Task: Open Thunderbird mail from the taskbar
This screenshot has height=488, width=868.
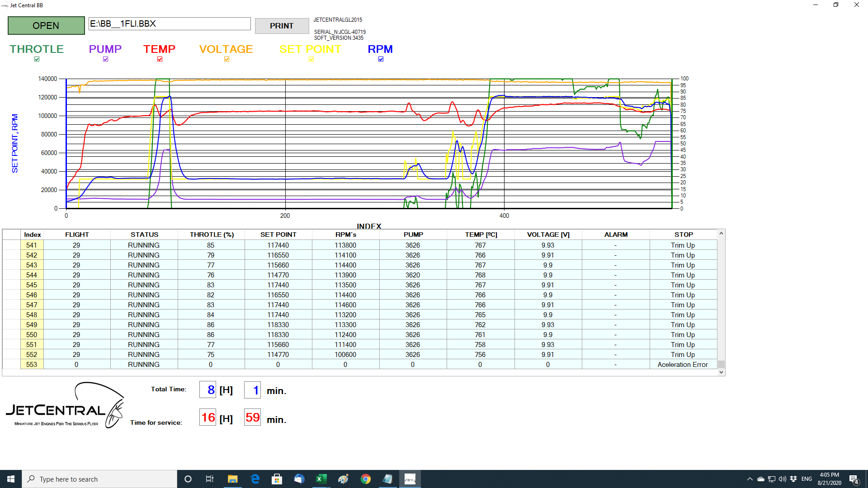Action: (299, 479)
